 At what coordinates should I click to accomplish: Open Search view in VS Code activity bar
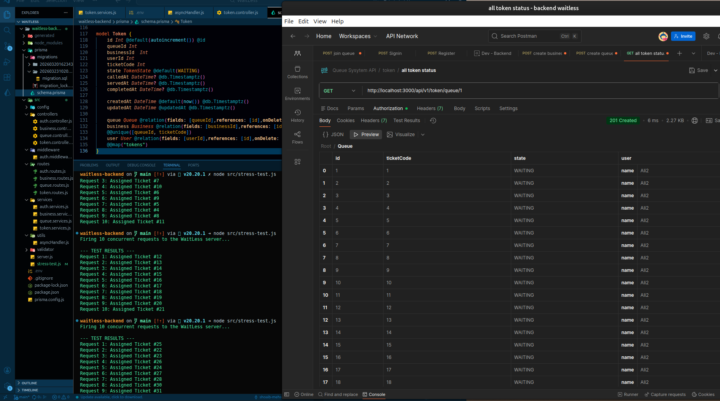(7, 30)
